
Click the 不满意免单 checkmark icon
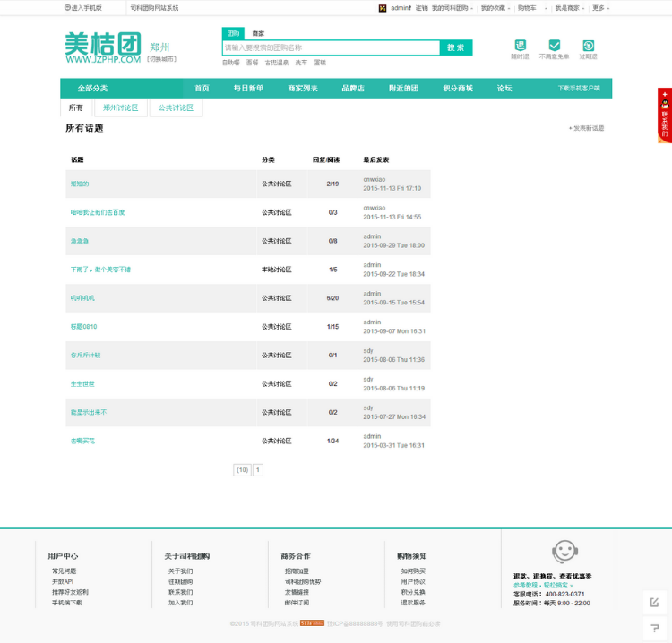[x=554, y=45]
